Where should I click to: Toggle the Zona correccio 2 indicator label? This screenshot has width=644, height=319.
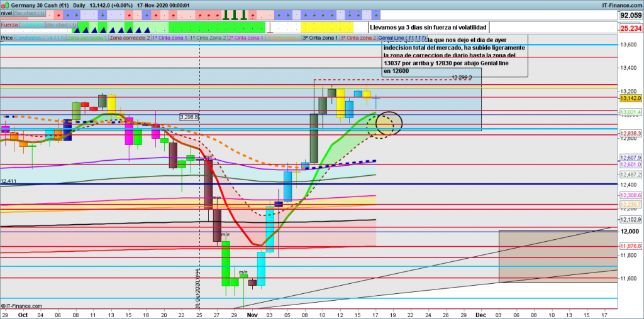130,38
